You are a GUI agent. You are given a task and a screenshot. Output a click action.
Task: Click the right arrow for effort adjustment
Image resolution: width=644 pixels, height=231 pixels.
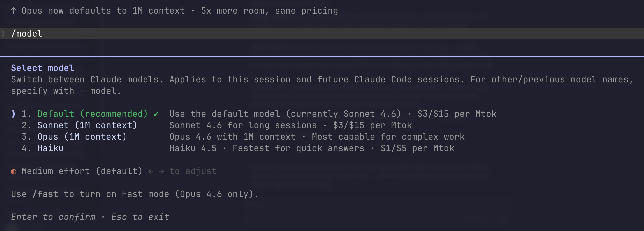pyautogui.click(x=161, y=171)
